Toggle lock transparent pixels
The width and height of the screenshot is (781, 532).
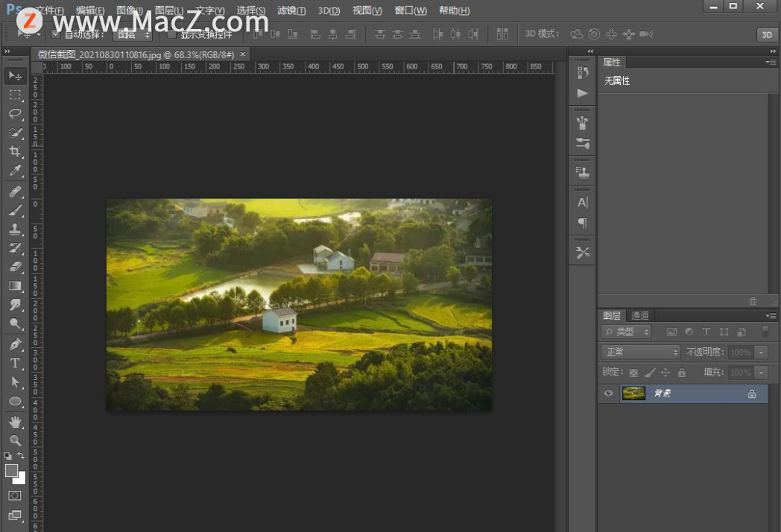click(x=633, y=373)
